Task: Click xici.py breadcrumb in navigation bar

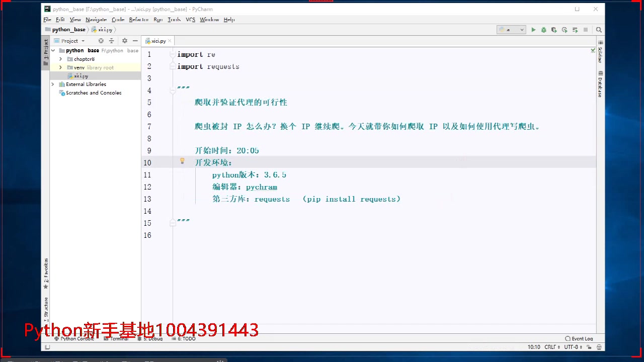Action: pyautogui.click(x=102, y=30)
